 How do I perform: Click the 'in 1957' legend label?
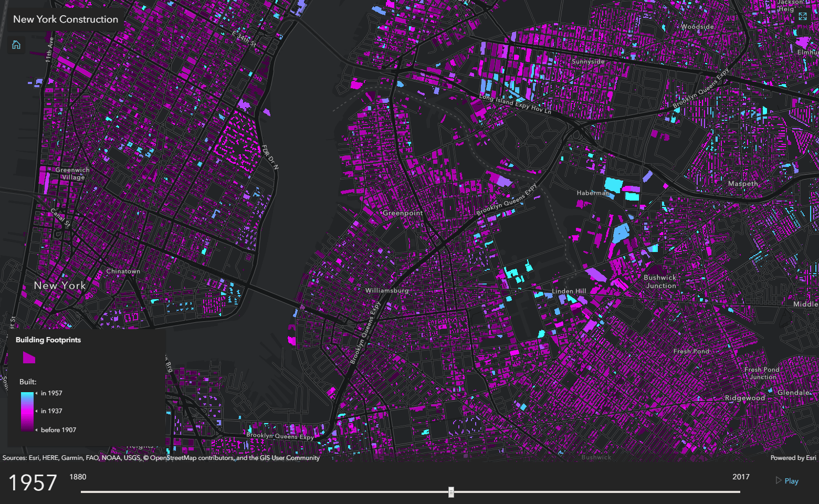pyautogui.click(x=51, y=393)
